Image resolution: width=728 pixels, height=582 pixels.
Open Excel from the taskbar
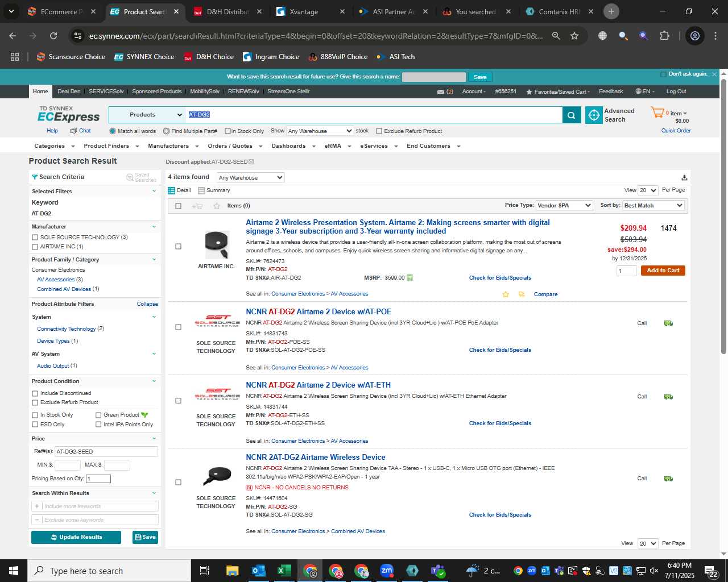pyautogui.click(x=284, y=571)
